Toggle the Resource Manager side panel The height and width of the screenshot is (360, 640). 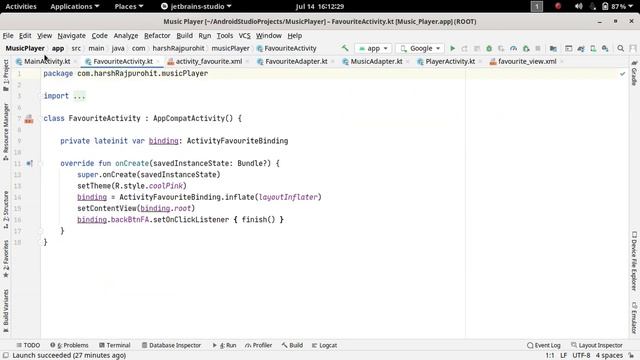pyautogui.click(x=6, y=131)
